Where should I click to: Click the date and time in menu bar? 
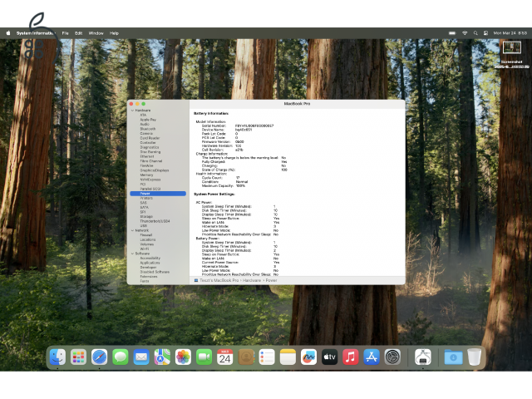pyautogui.click(x=510, y=33)
